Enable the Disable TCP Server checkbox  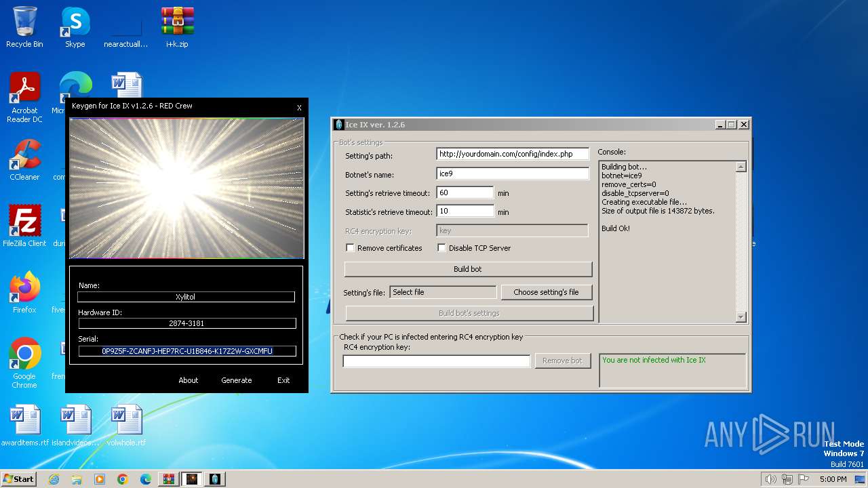pyautogui.click(x=441, y=248)
